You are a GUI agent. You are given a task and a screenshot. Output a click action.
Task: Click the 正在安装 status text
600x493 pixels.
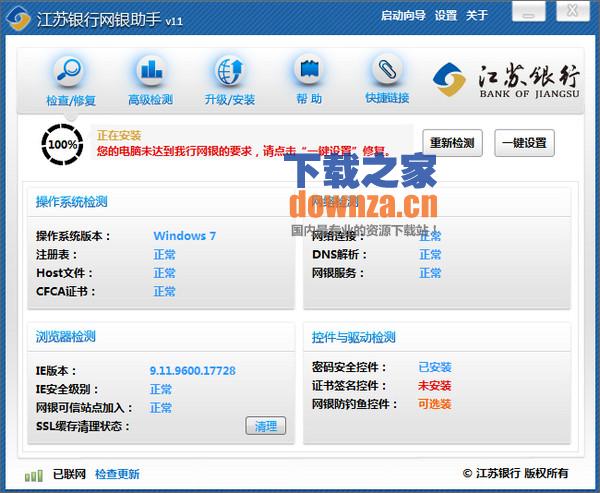click(x=119, y=135)
